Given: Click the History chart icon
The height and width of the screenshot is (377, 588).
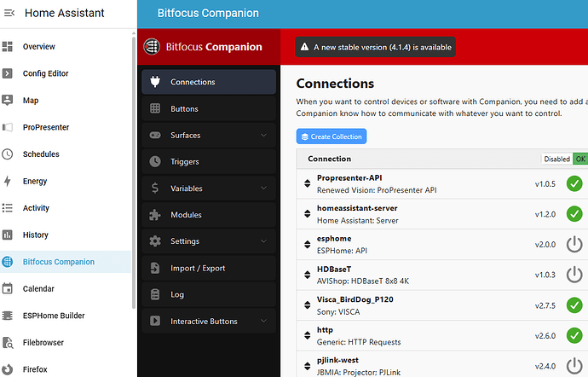Looking at the screenshot, I should click(x=8, y=235).
